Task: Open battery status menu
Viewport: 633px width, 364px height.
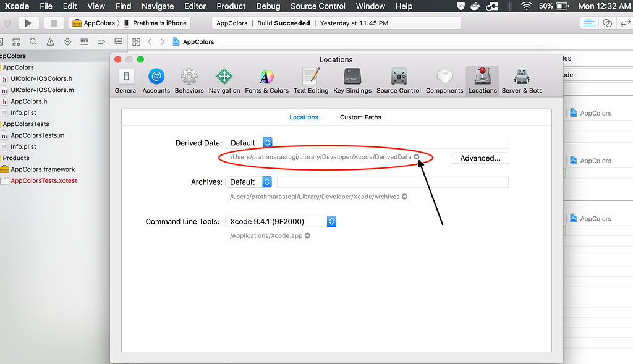Action: (x=553, y=6)
